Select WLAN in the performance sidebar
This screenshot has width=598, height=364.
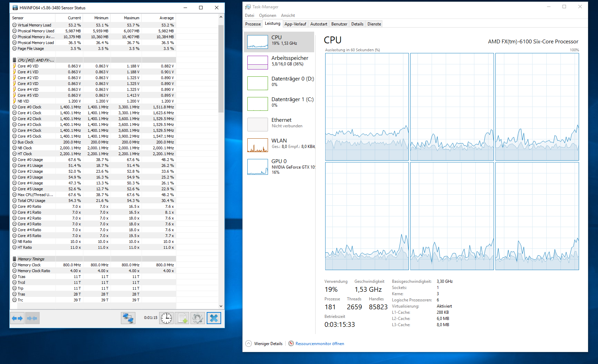coord(279,145)
